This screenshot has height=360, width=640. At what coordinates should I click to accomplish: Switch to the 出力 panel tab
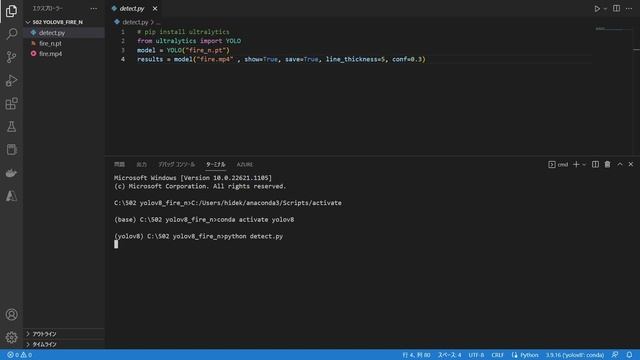[x=141, y=164]
